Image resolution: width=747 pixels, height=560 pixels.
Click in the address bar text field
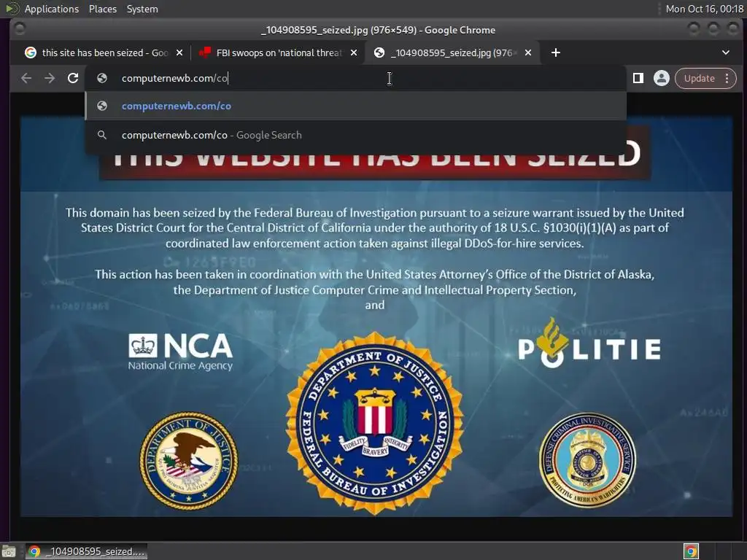click(355, 78)
